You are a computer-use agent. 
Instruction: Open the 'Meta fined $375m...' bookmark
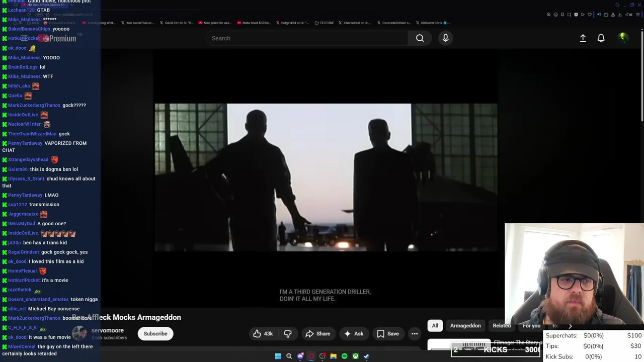point(254,23)
